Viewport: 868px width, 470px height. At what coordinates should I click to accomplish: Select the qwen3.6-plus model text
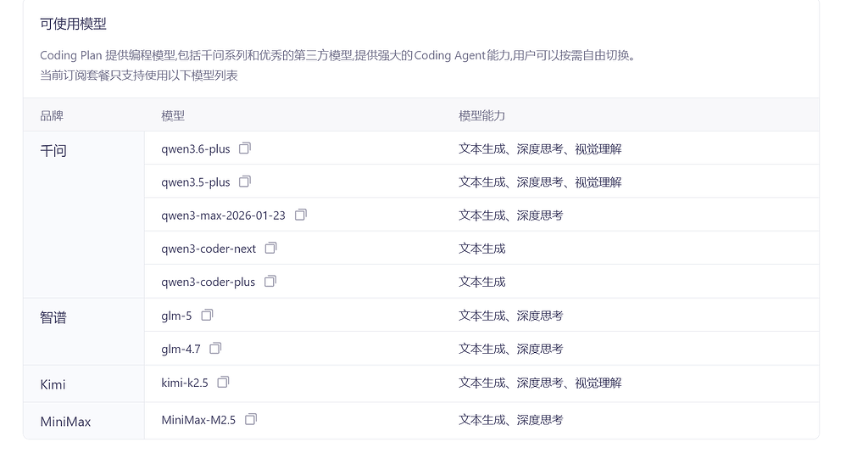[x=196, y=149]
